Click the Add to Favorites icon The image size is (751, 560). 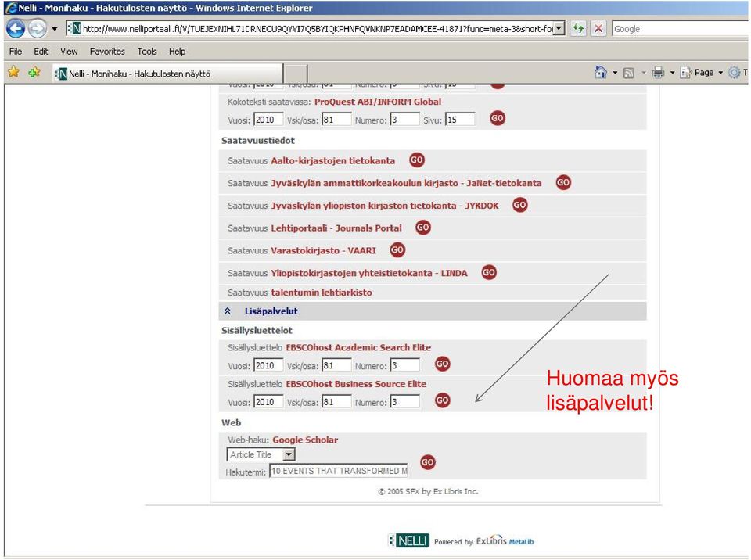pyautogui.click(x=34, y=72)
